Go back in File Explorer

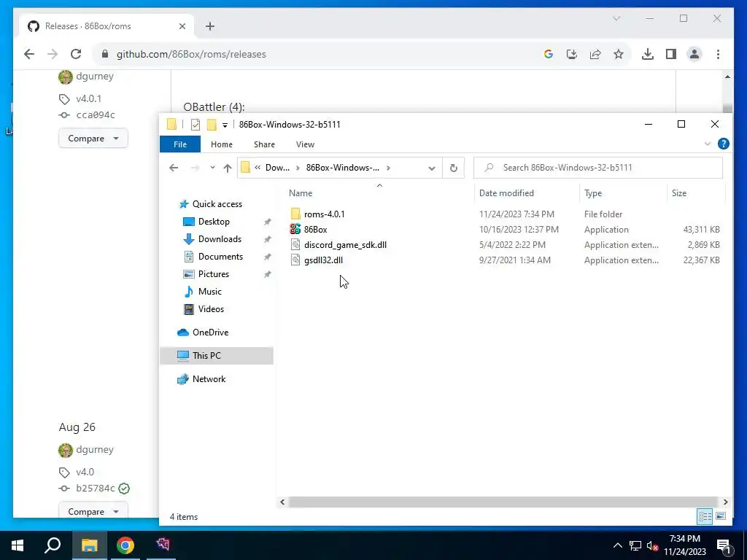(x=174, y=168)
